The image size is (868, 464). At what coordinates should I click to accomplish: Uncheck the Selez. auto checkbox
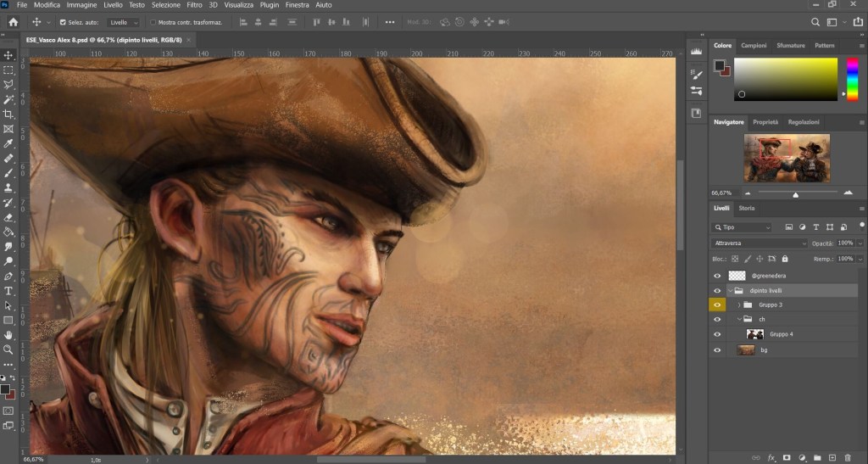pos(63,22)
